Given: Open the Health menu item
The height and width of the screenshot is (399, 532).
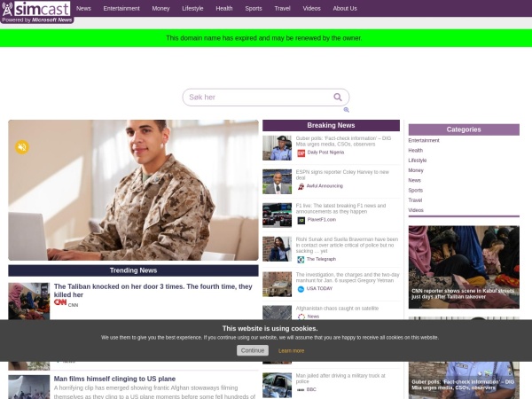Looking at the screenshot, I should tap(224, 9).
